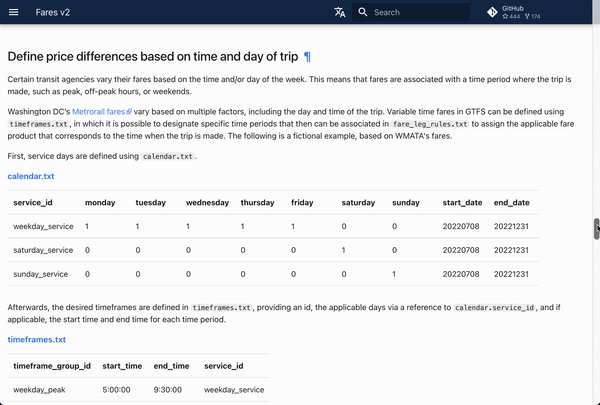The image size is (600, 405).
Task: Click the GitHub repository logo icon
Action: click(x=492, y=12)
